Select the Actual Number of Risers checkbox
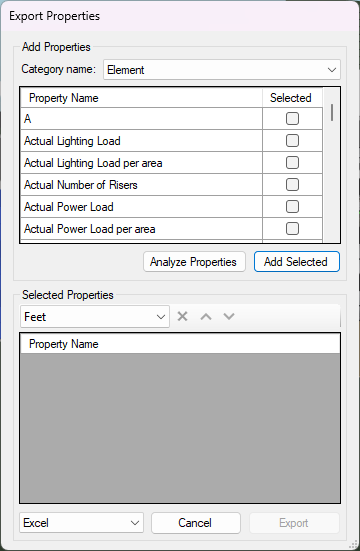 [292, 185]
